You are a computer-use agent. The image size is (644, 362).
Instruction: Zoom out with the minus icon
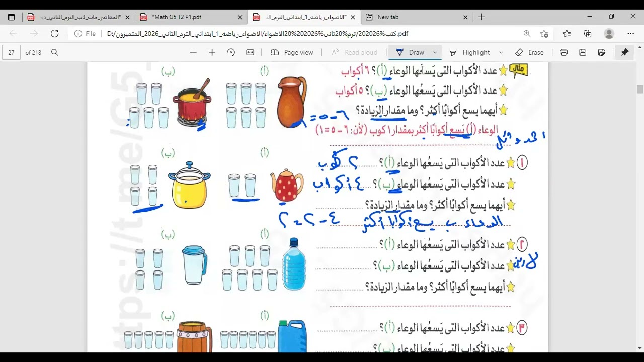coord(193,52)
